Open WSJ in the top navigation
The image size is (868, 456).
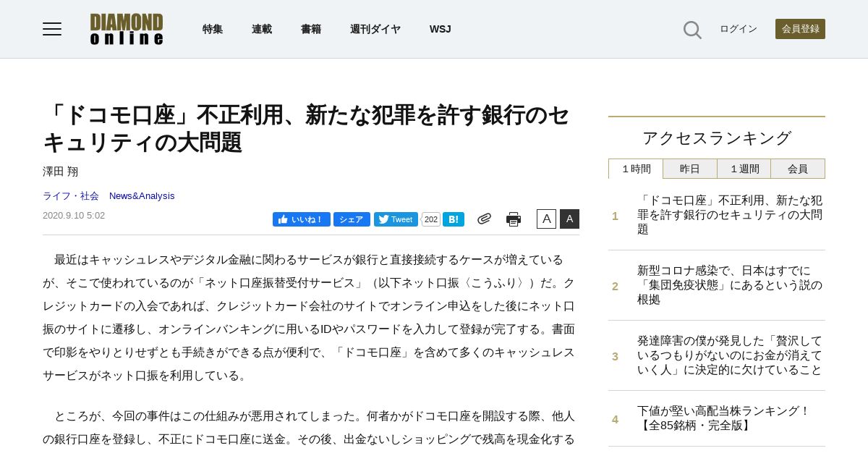point(440,29)
